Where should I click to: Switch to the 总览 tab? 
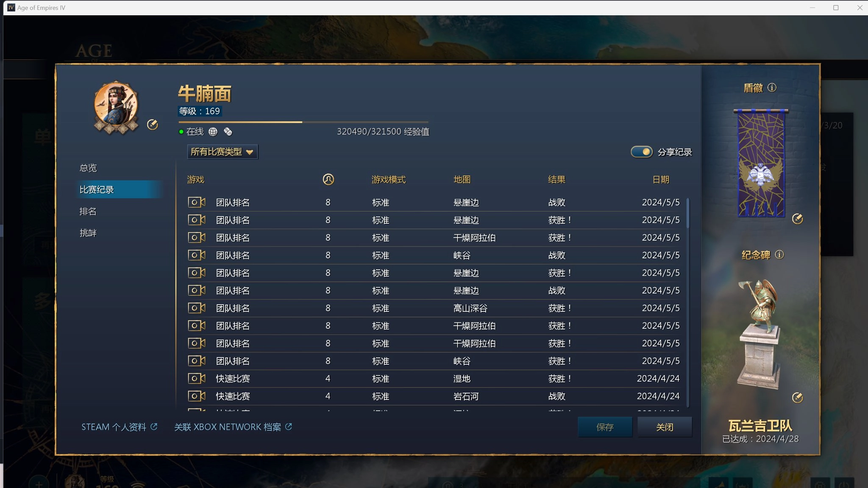tap(88, 168)
